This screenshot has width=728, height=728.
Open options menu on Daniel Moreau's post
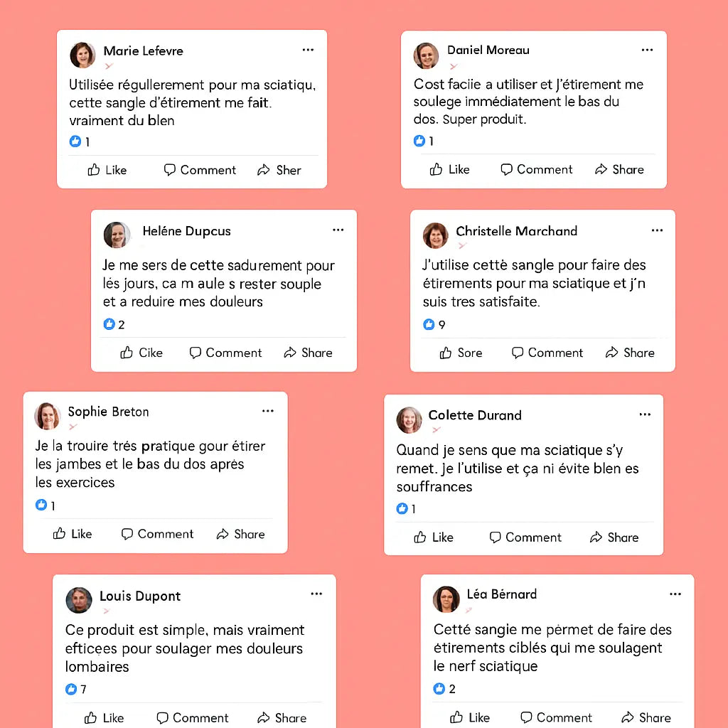coord(647,50)
